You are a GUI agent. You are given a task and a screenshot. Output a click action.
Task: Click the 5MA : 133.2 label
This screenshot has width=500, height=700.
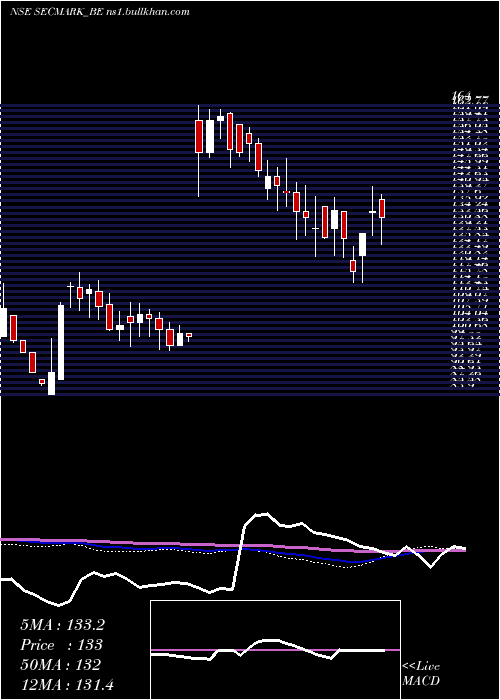point(62,625)
